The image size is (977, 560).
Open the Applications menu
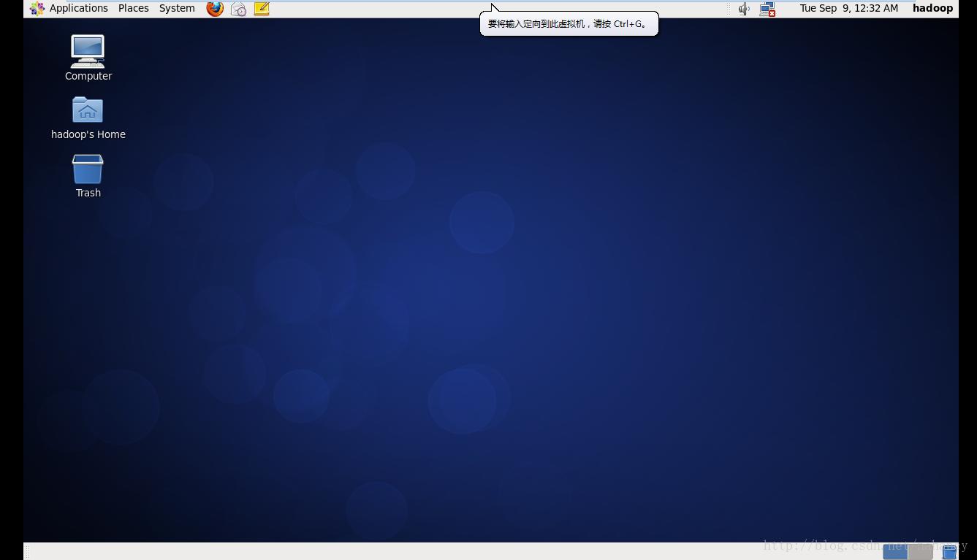click(x=79, y=8)
